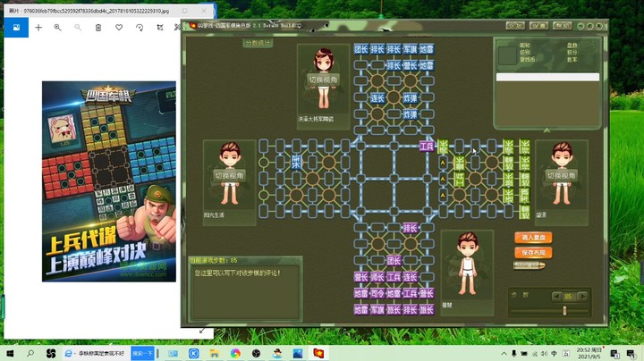
Task: Click the third button in game title bar
Action: pyautogui.click(x=563, y=25)
